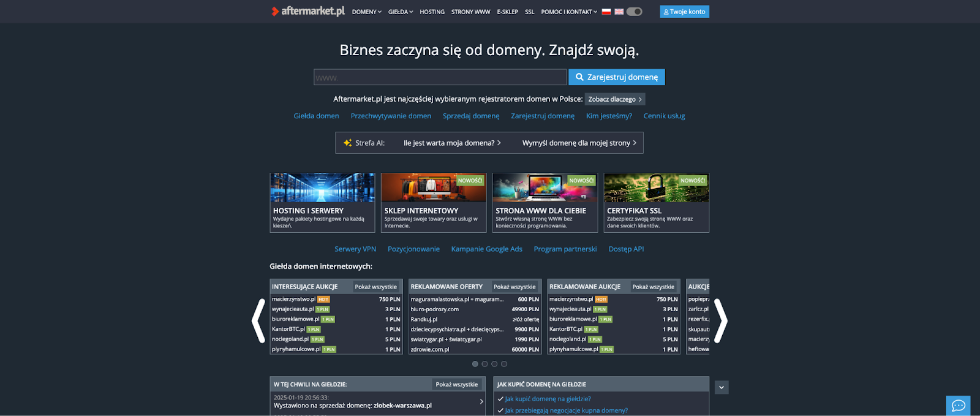
Task: Open Hosting i serwery card
Action: pos(322,203)
